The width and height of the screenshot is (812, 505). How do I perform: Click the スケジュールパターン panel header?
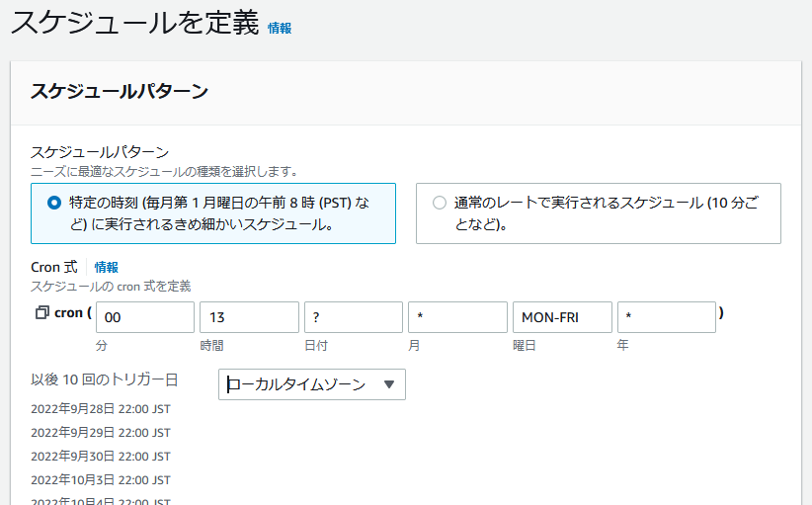coord(120,92)
